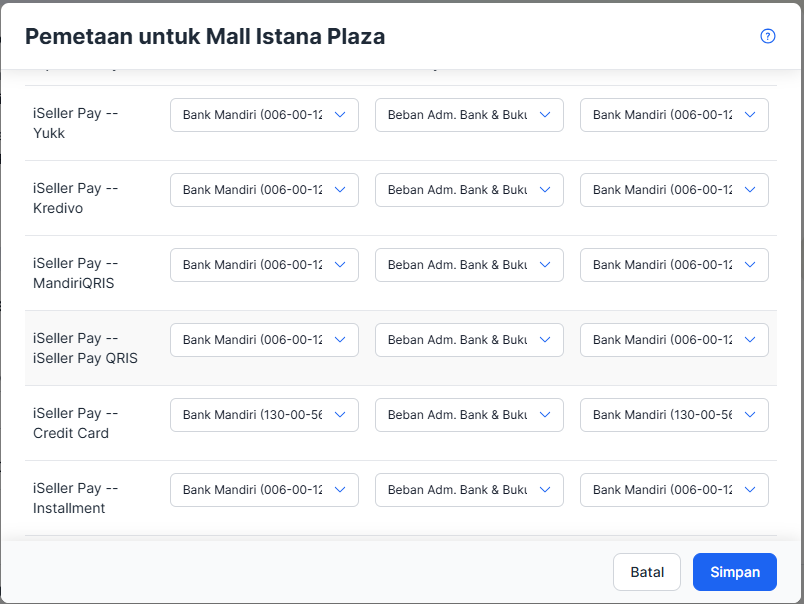Open first Bank Mandiri dropdown in MandiriQRIS row
Screen dimensions: 804x604
[x=264, y=265]
